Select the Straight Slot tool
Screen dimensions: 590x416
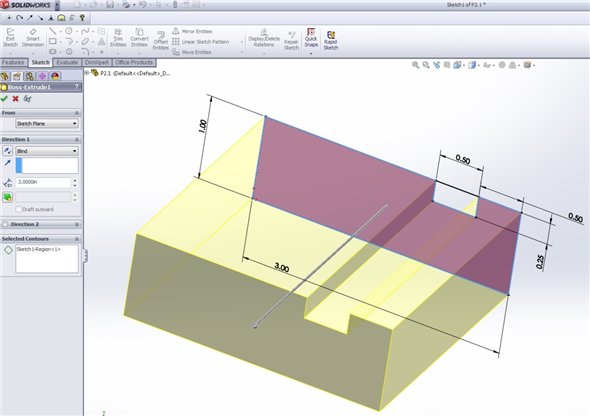[53, 52]
